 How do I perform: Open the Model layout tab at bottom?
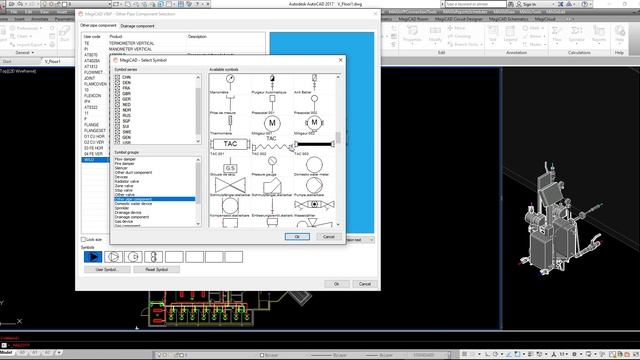[6, 352]
